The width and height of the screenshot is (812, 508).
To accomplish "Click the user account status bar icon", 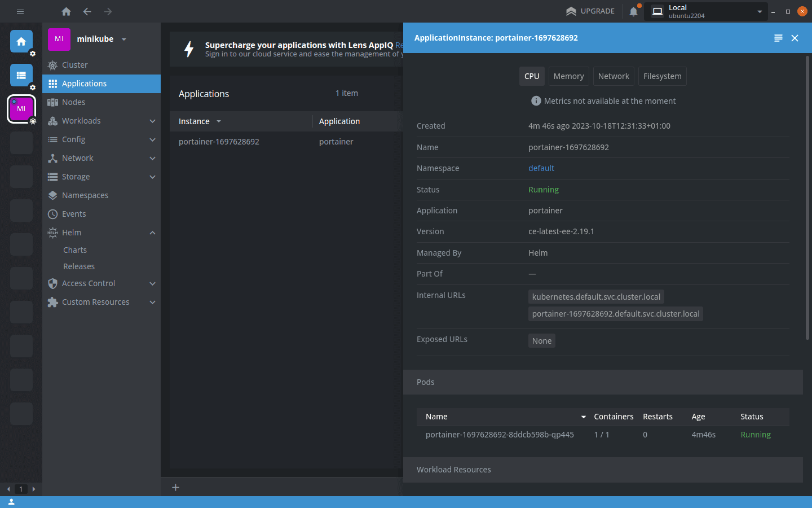I will pos(11,502).
